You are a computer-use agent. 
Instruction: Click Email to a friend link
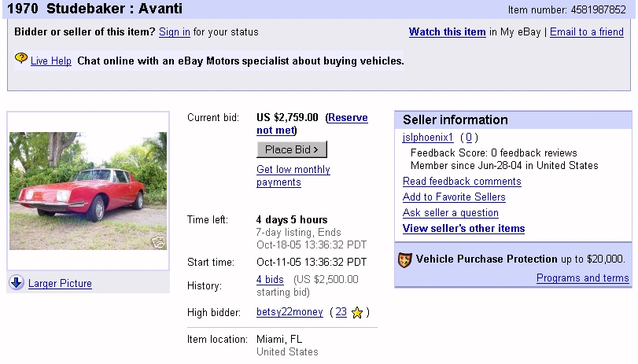(x=586, y=32)
